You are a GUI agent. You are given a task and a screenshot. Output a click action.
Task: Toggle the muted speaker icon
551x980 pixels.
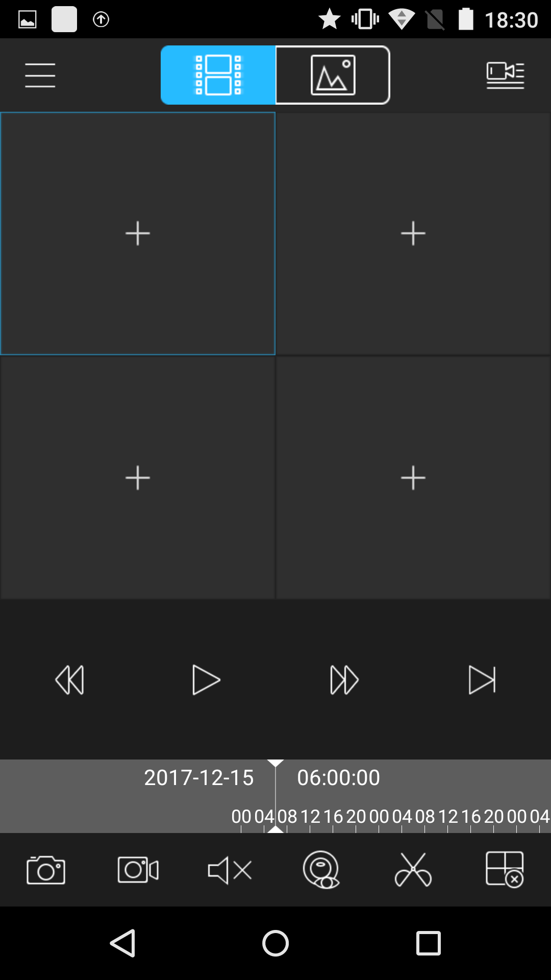point(230,870)
